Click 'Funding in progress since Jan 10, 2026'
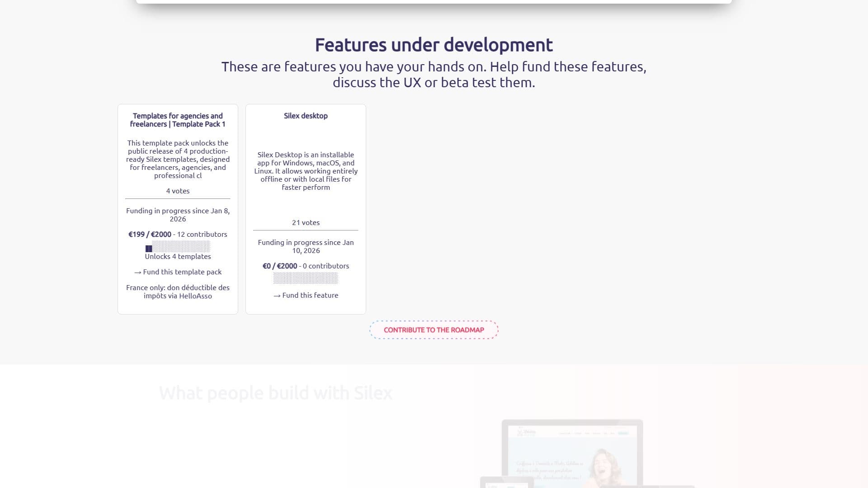Viewport: 868px width, 488px height. click(306, 247)
